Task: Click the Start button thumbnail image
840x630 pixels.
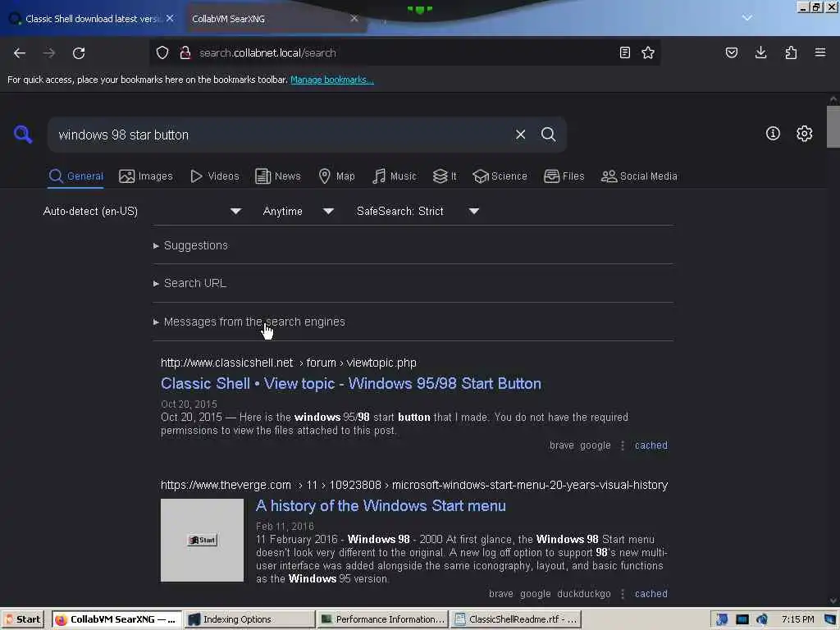Action: click(202, 540)
